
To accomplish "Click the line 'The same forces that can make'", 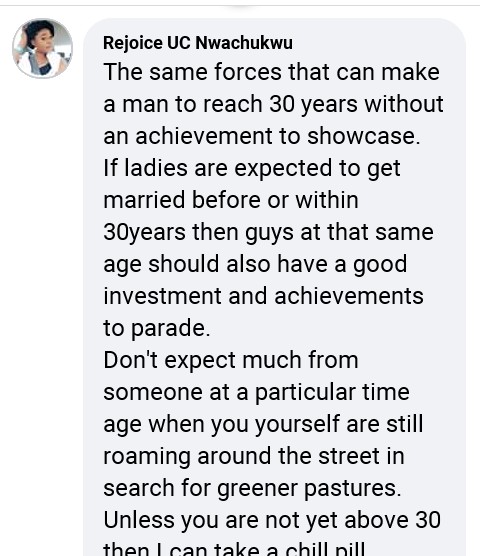I will click(x=272, y=72).
